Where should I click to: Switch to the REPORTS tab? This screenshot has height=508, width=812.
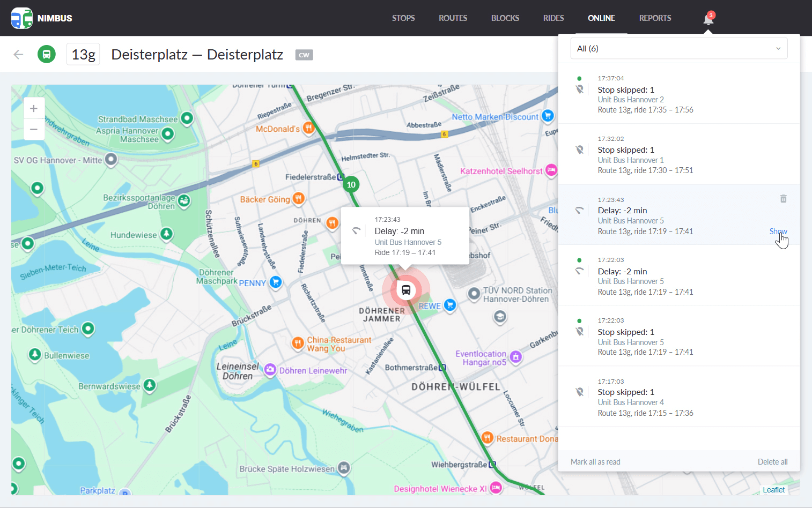click(x=655, y=18)
